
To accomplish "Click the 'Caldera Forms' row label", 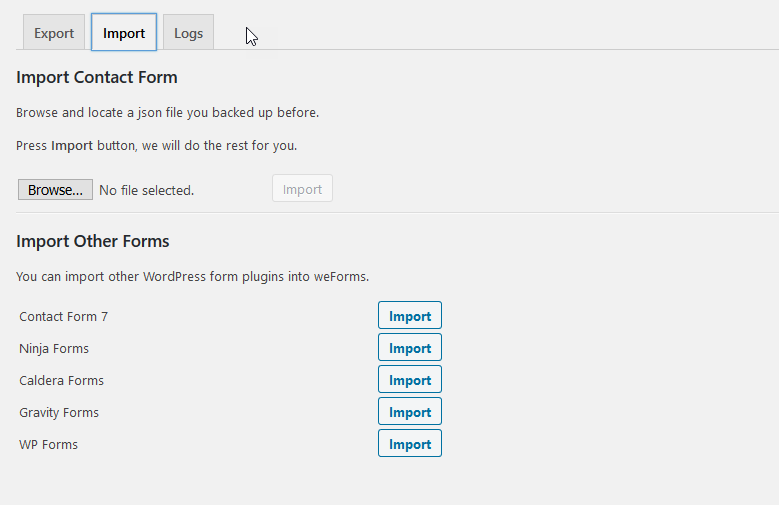I will (x=61, y=381).
